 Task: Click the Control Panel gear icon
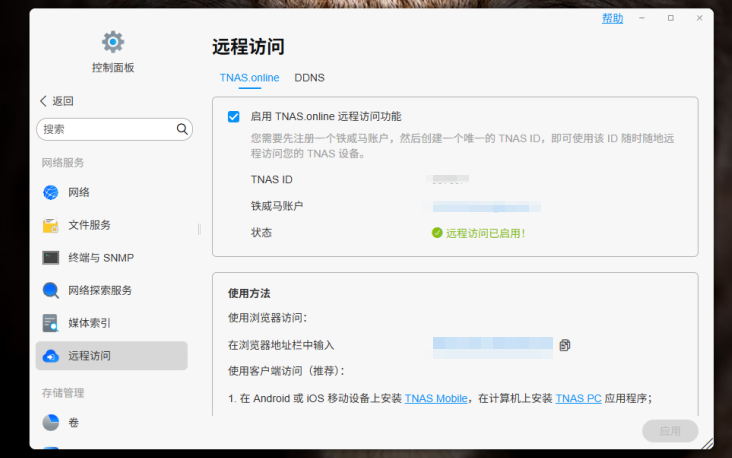coord(113,42)
